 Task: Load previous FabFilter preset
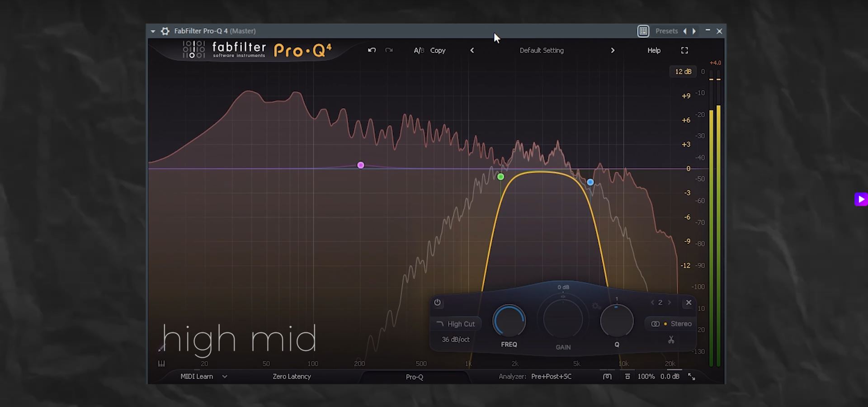[x=472, y=51]
